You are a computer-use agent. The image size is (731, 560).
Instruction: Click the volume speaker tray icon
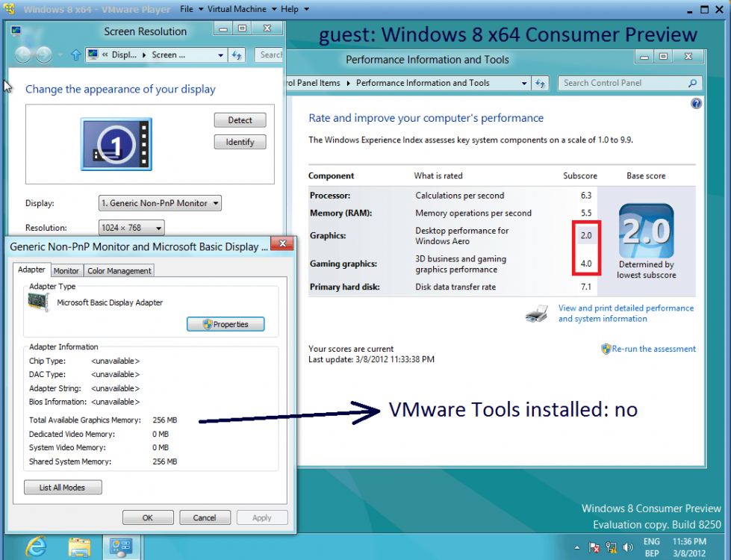(x=628, y=547)
